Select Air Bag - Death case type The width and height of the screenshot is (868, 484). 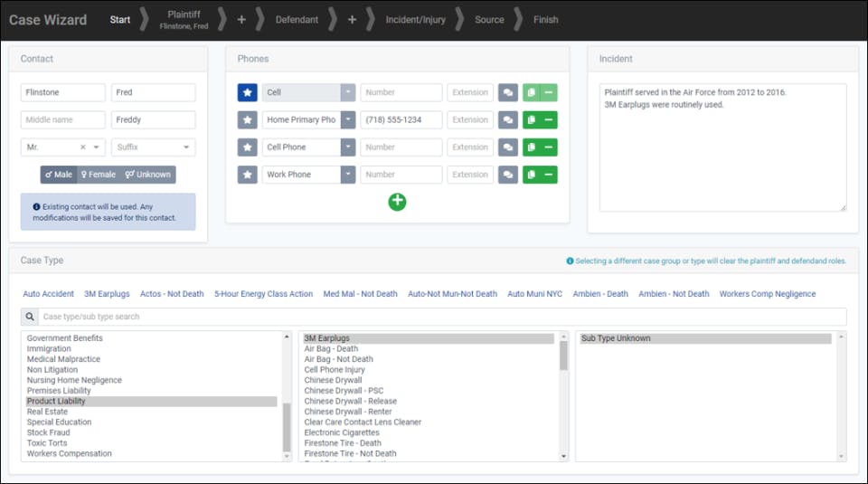[x=429, y=349]
